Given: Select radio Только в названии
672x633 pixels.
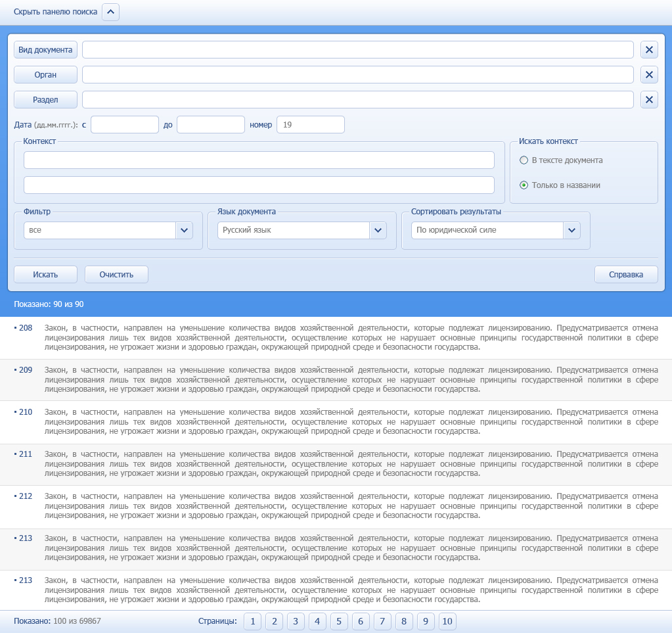Looking at the screenshot, I should click(524, 185).
